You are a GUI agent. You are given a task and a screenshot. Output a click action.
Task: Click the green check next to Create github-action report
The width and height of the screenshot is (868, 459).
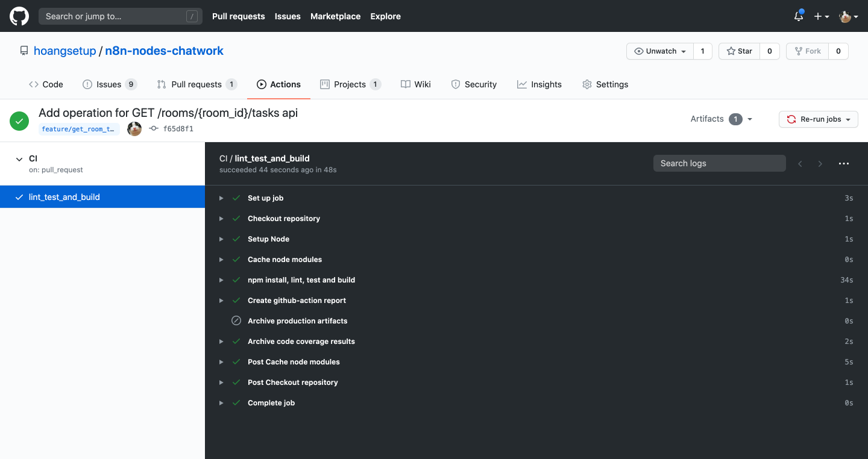pos(236,301)
